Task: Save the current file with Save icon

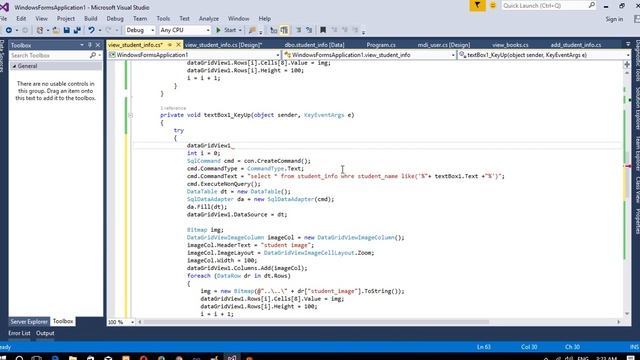Action: (67, 30)
